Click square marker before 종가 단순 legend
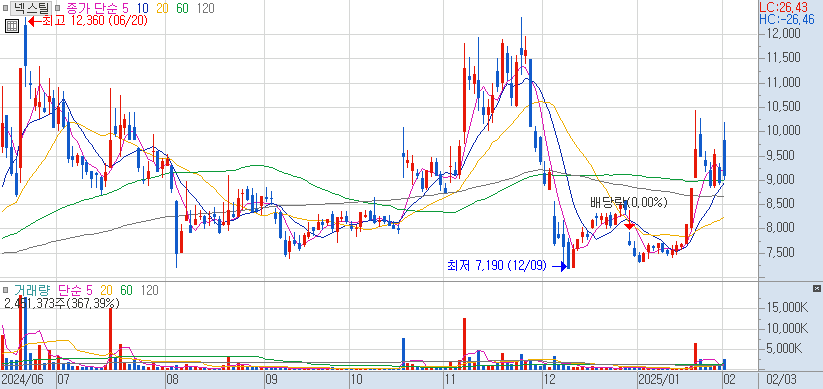Screen dimensions: 823x389 click(58, 8)
